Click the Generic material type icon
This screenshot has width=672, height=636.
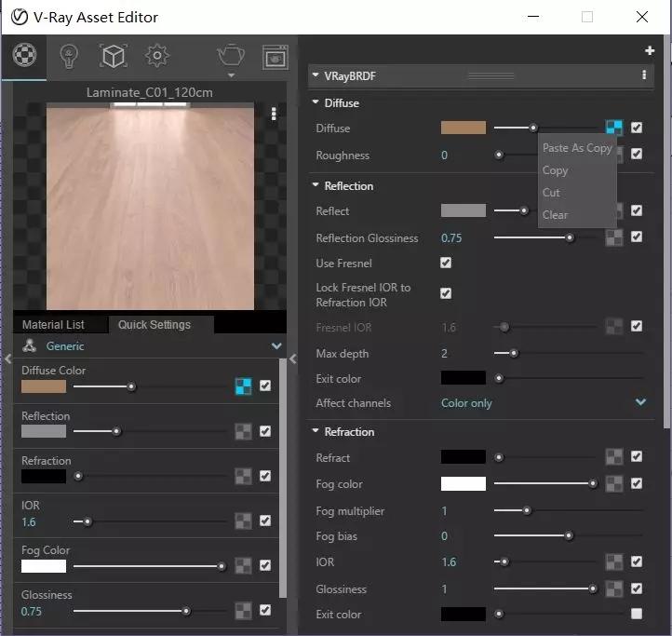point(29,345)
